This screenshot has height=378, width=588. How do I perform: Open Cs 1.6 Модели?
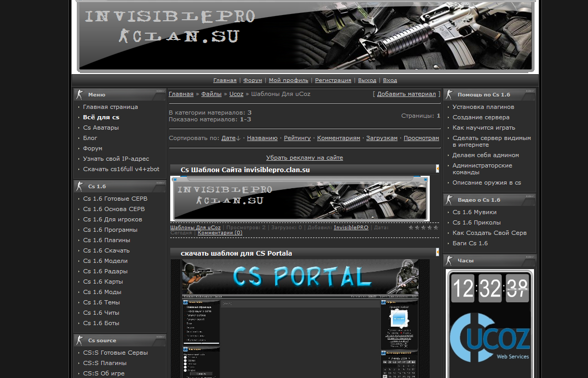(105, 261)
